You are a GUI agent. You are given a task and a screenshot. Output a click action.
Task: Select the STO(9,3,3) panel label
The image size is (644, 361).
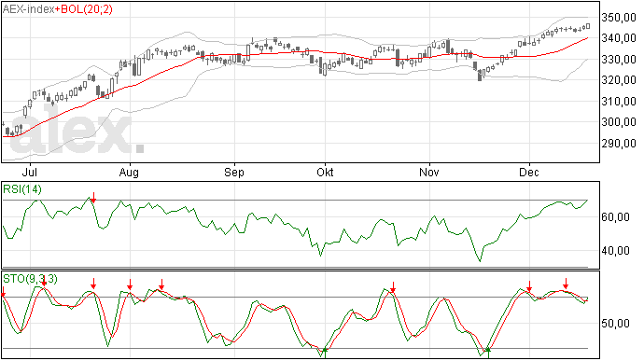[30, 279]
